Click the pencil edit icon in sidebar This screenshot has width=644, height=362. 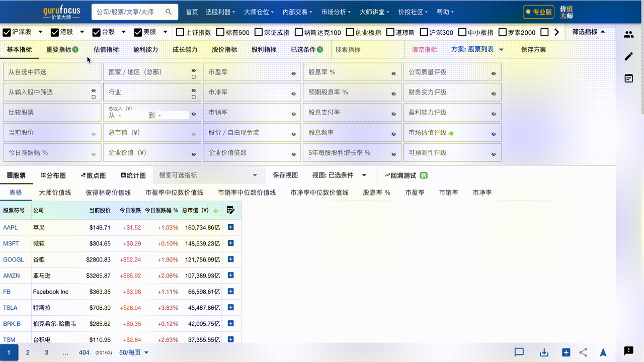628,56
